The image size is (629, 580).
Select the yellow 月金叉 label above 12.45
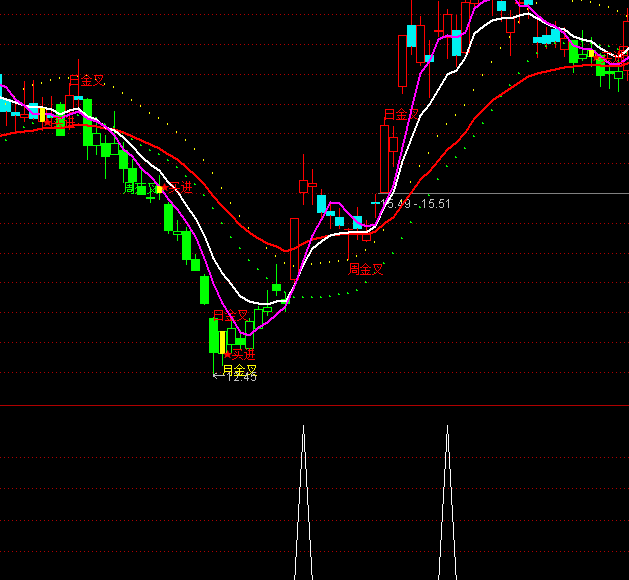tap(239, 369)
